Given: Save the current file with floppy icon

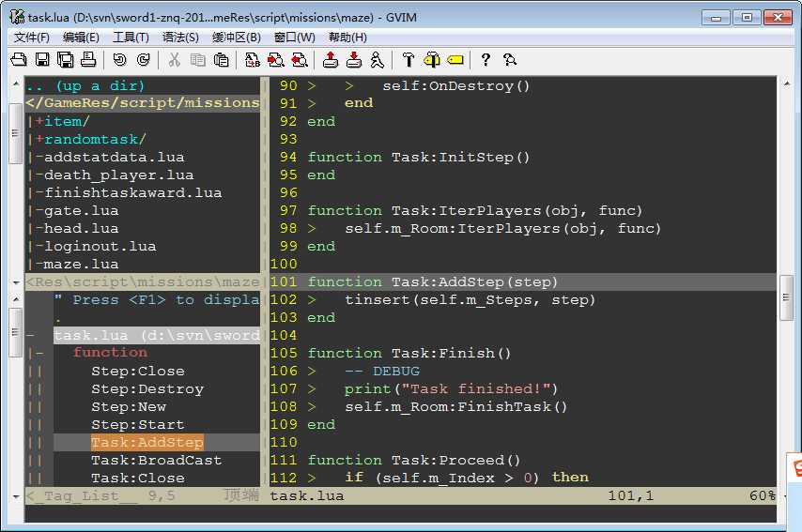Looking at the screenshot, I should pyautogui.click(x=42, y=60).
